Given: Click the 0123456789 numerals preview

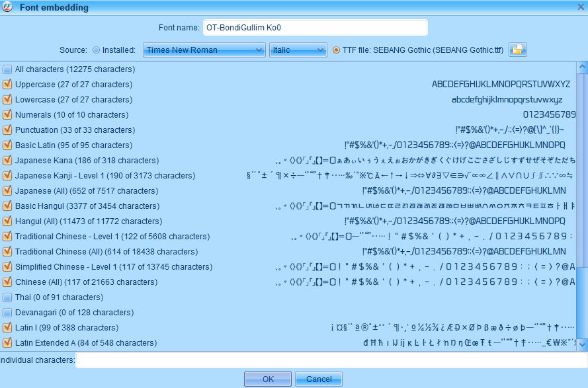Looking at the screenshot, I should [x=549, y=115].
